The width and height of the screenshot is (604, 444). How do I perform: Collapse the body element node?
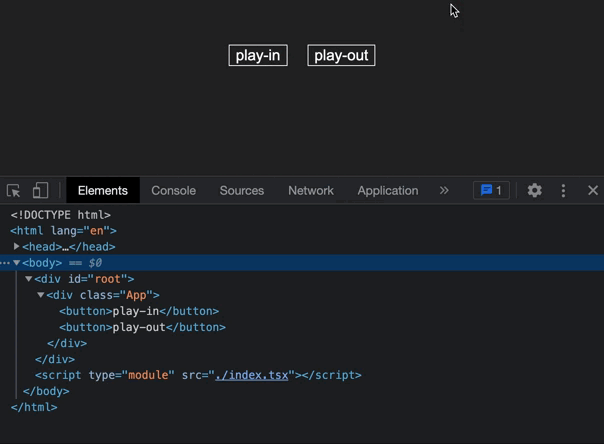(16, 263)
